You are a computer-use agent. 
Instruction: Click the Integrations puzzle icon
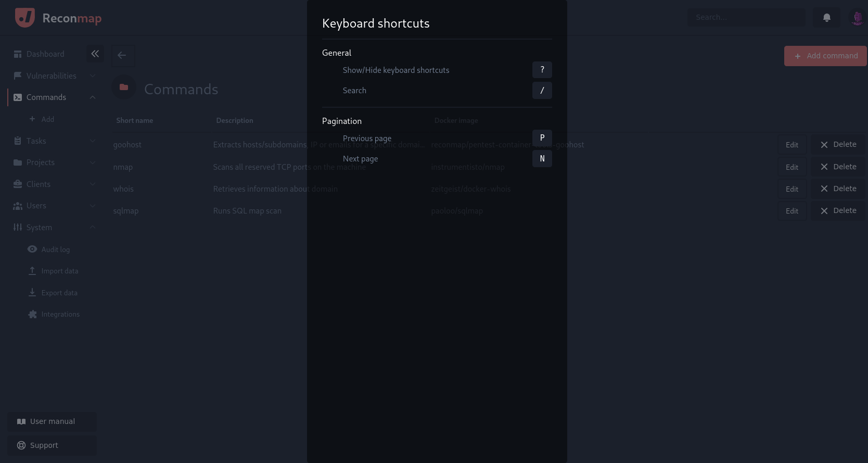click(x=32, y=315)
